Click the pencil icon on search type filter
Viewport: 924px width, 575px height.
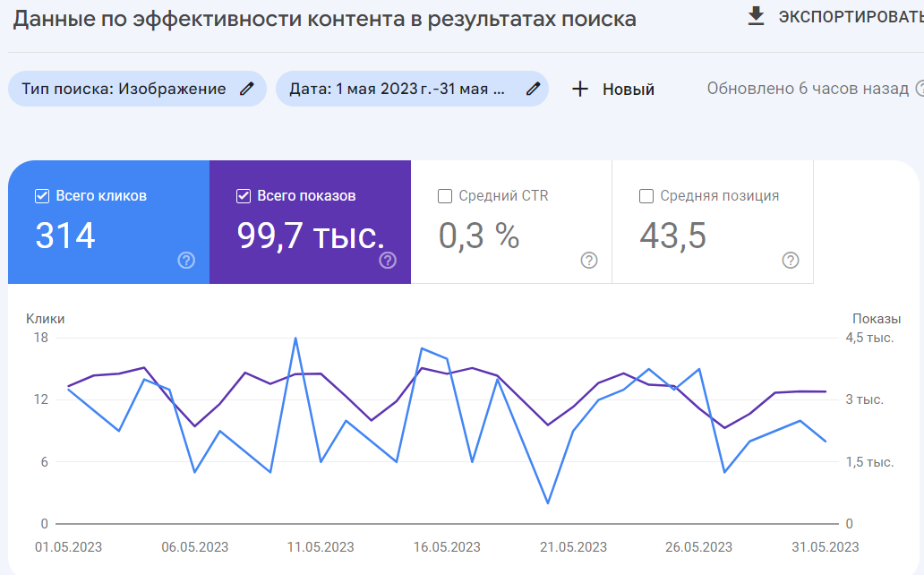click(246, 89)
